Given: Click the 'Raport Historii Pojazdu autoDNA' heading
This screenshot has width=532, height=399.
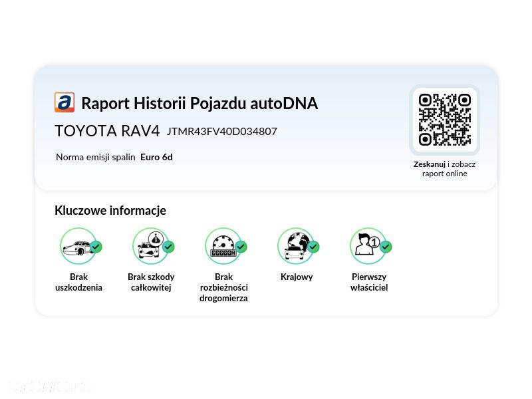Looking at the screenshot, I should [199, 104].
